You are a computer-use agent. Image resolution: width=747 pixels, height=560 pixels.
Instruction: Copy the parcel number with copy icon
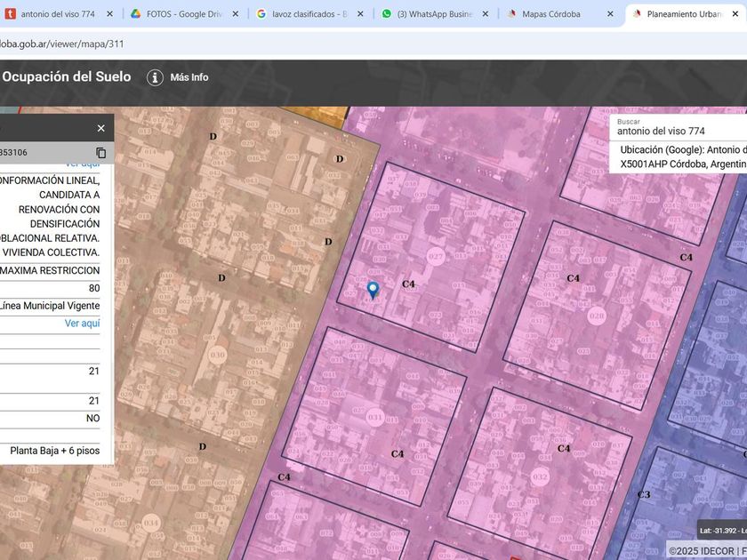100,153
